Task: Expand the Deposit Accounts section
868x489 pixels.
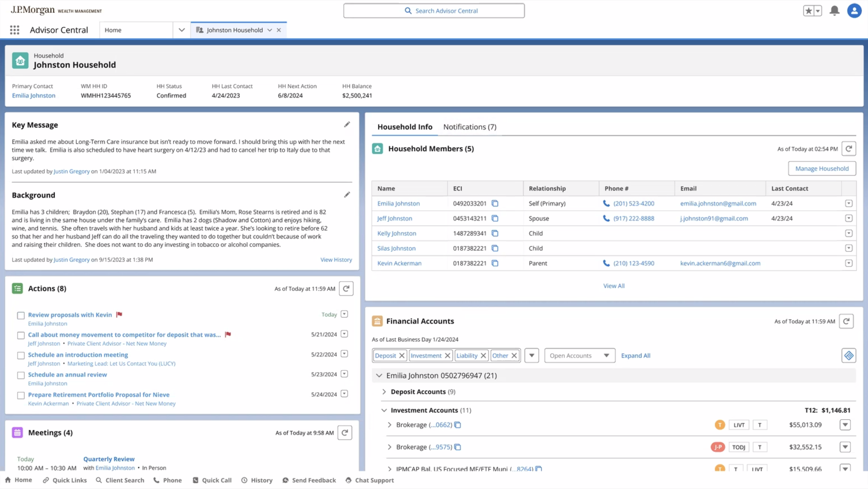Action: tap(384, 392)
